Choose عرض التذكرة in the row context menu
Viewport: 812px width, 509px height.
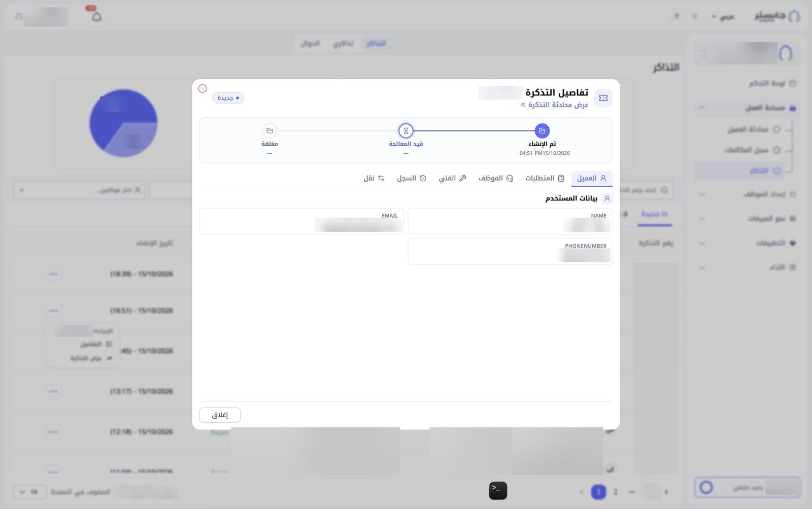pyautogui.click(x=91, y=358)
